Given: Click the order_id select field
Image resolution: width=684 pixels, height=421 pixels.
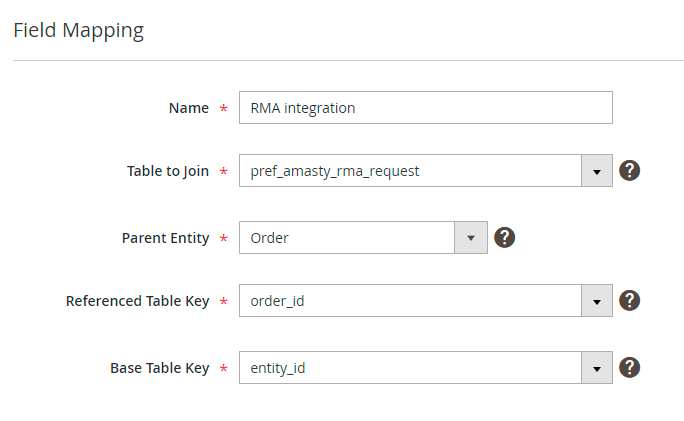Looking at the screenshot, I should tap(410, 301).
